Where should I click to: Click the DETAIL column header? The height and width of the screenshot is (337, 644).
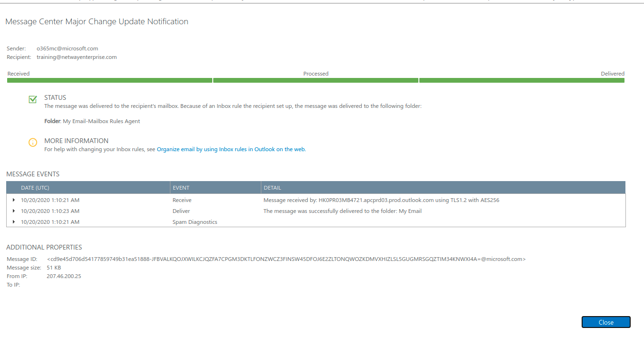[272, 188]
